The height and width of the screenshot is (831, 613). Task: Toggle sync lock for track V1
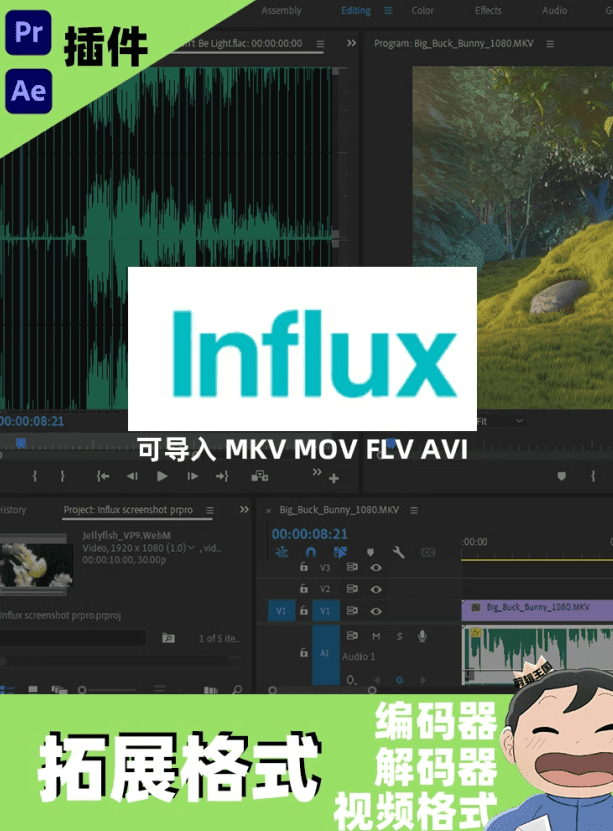[352, 611]
